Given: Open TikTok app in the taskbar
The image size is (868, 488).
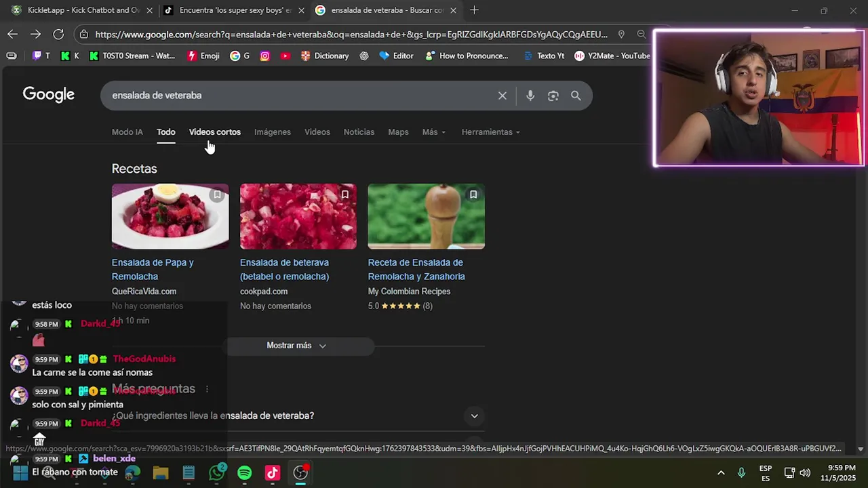Looking at the screenshot, I should [x=273, y=472].
